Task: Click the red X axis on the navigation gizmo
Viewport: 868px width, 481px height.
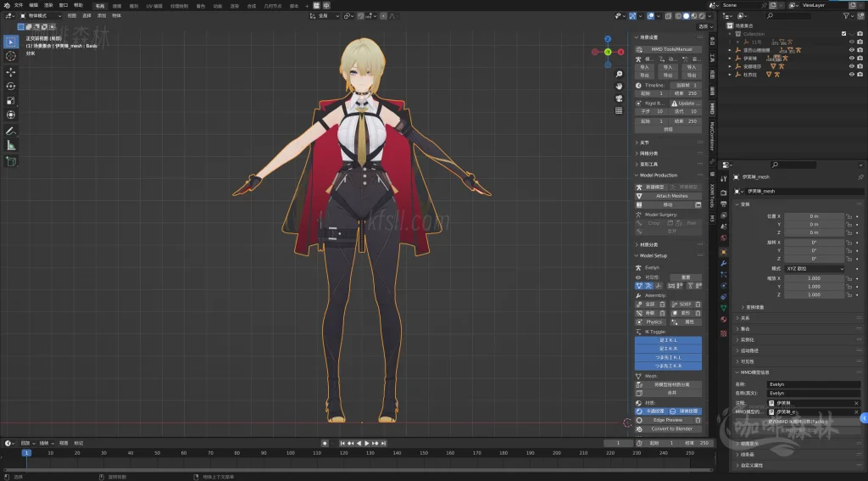Action: (x=620, y=52)
